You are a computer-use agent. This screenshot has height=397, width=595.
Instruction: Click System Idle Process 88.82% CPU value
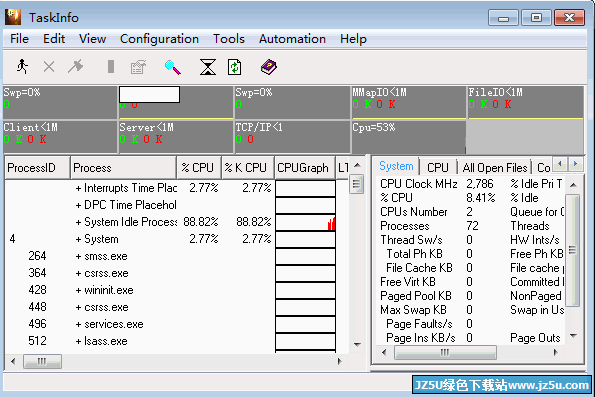tap(200, 222)
